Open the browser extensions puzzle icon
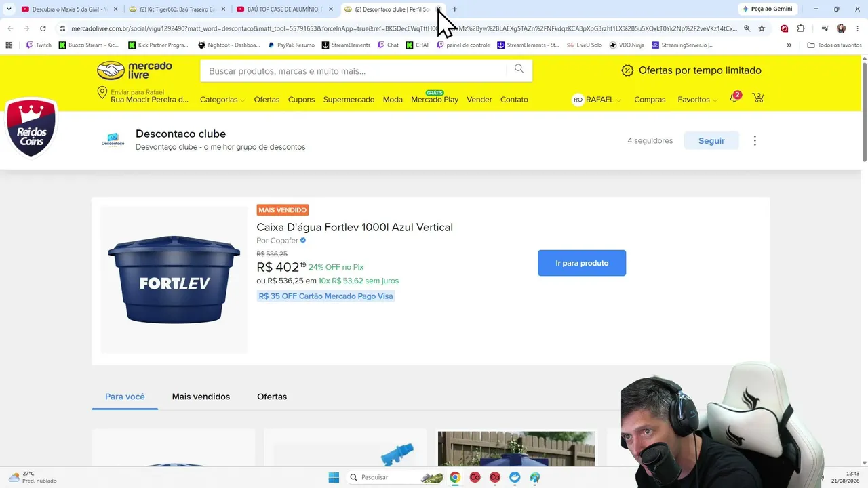The width and height of the screenshot is (868, 488). coord(801,28)
